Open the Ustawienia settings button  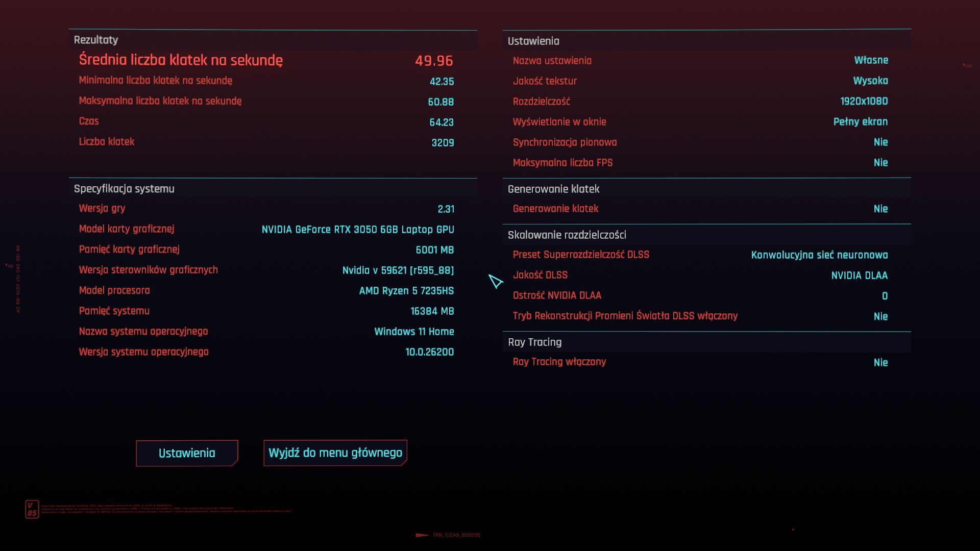(x=187, y=453)
